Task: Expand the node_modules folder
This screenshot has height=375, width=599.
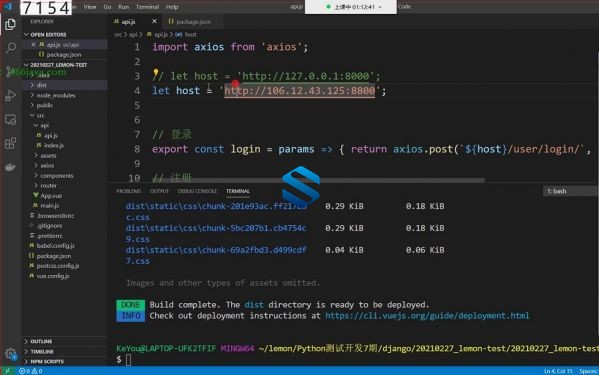Action: [x=56, y=95]
